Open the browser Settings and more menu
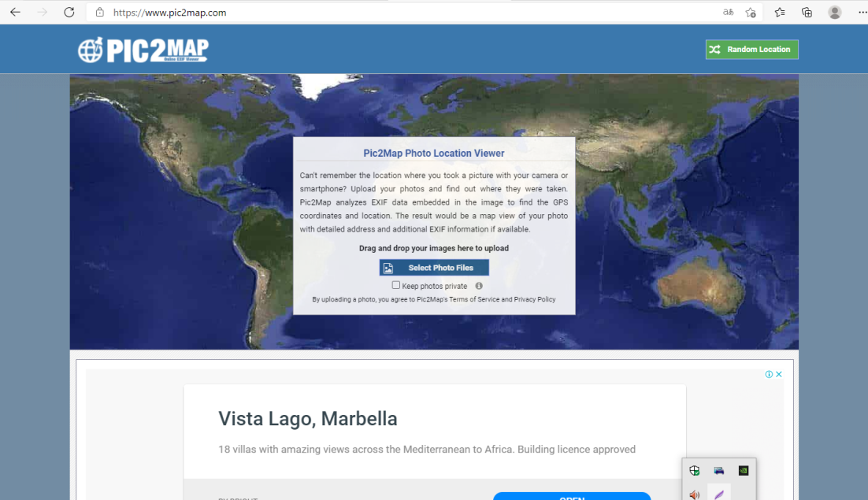Screen dimensions: 868x500 tap(862, 13)
